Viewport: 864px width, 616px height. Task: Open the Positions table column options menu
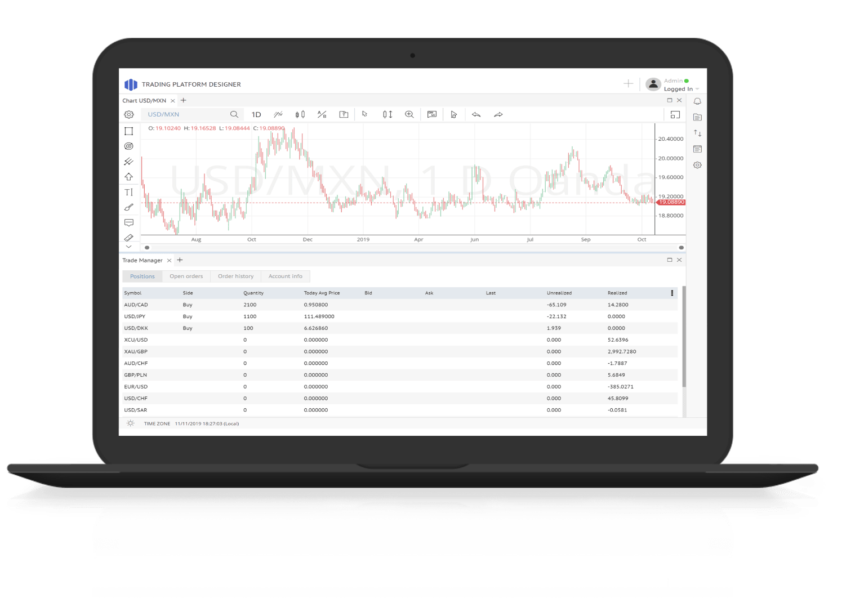pos(672,293)
